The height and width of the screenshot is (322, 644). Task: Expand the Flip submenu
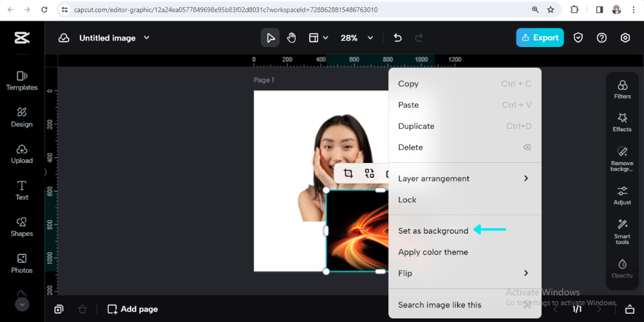pos(464,273)
